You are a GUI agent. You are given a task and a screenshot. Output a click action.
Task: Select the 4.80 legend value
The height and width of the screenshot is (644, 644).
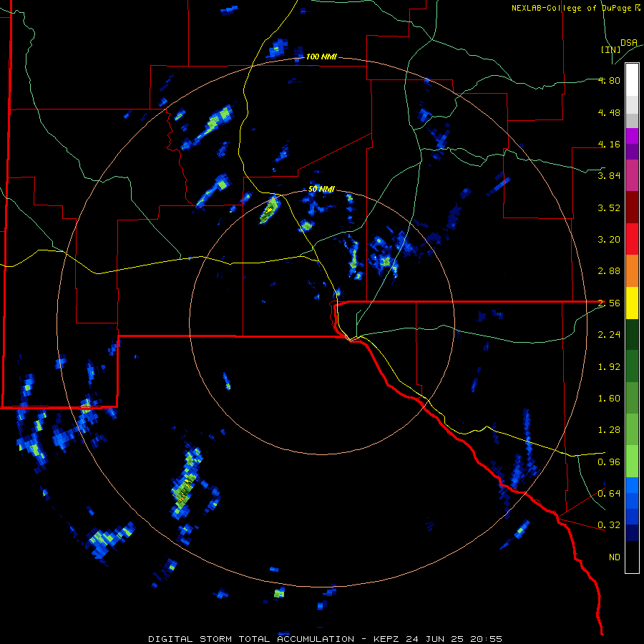(609, 80)
